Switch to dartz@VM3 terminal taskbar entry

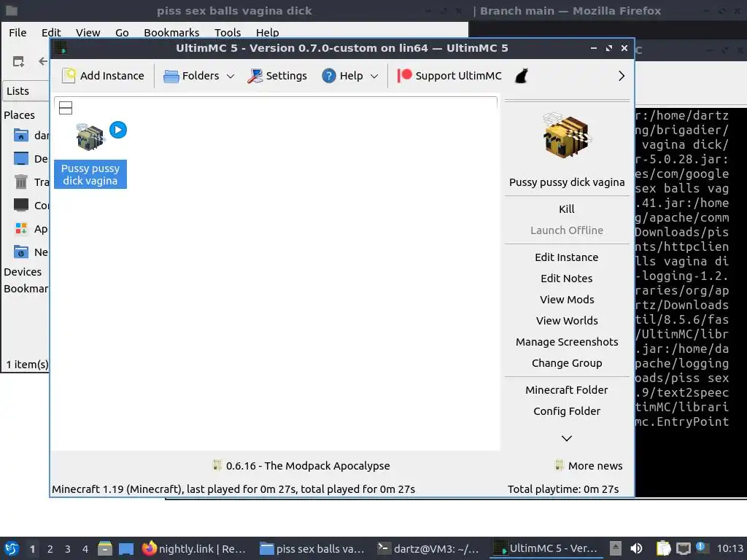(x=429, y=548)
